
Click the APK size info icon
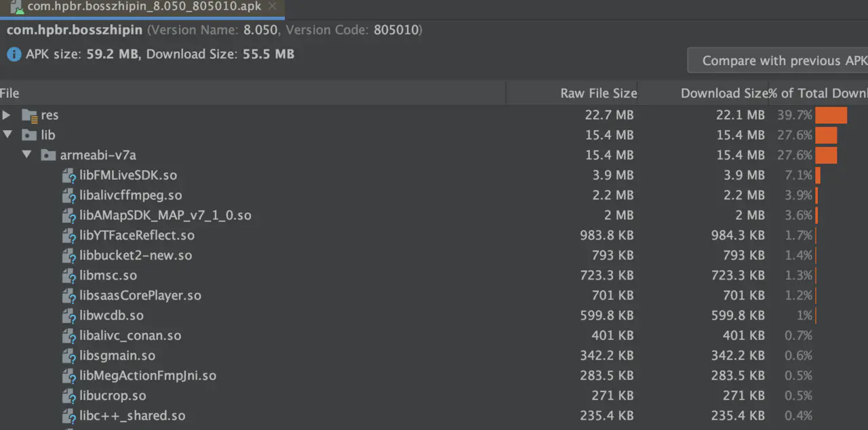14,54
